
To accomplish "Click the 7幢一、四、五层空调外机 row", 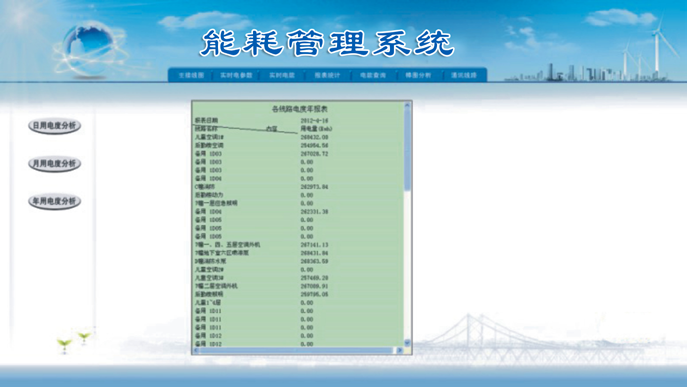I will coord(227,245).
